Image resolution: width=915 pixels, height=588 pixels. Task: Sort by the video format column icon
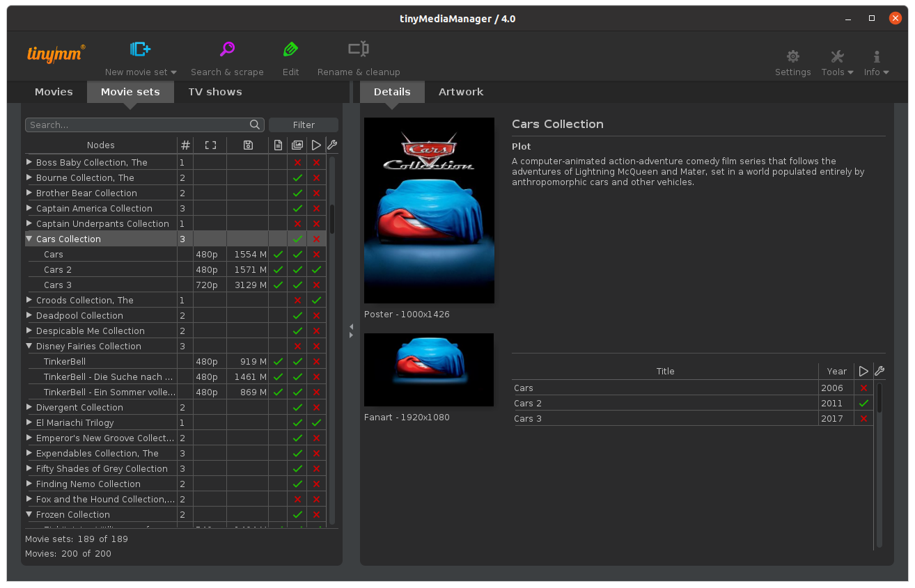click(210, 145)
